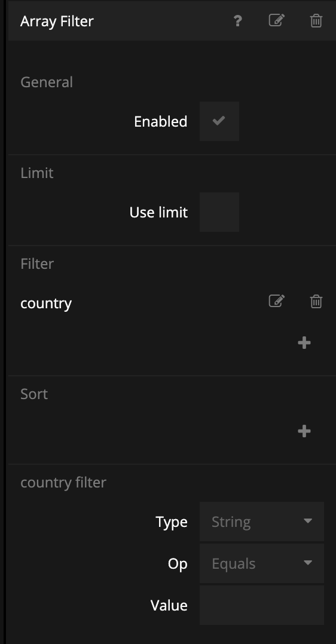The image size is (336, 644).
Task: Delete the country filter entry
Action: click(316, 302)
